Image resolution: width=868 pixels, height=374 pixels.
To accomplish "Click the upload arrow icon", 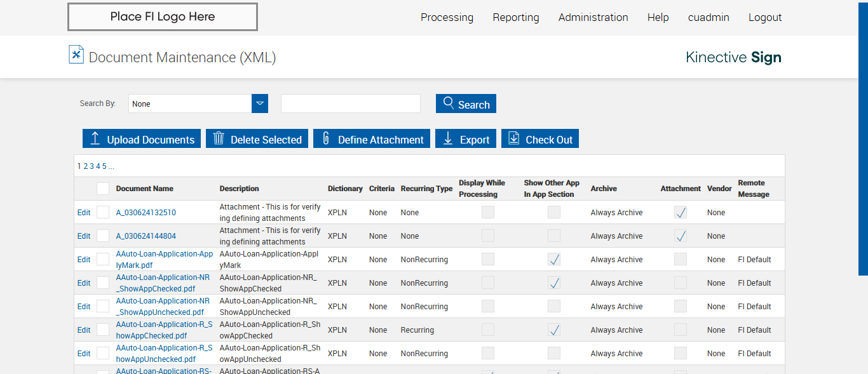I will [x=95, y=138].
